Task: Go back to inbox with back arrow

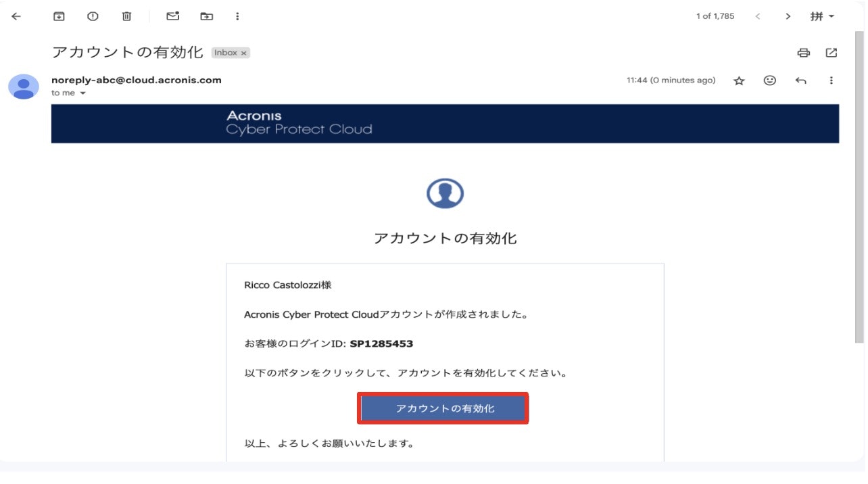Action: pyautogui.click(x=16, y=16)
